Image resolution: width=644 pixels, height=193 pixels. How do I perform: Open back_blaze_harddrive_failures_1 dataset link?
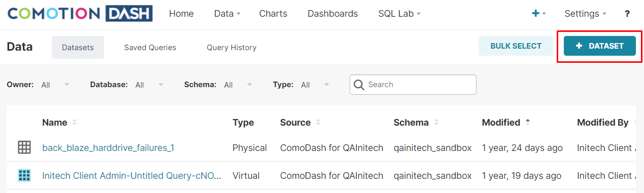click(x=108, y=148)
